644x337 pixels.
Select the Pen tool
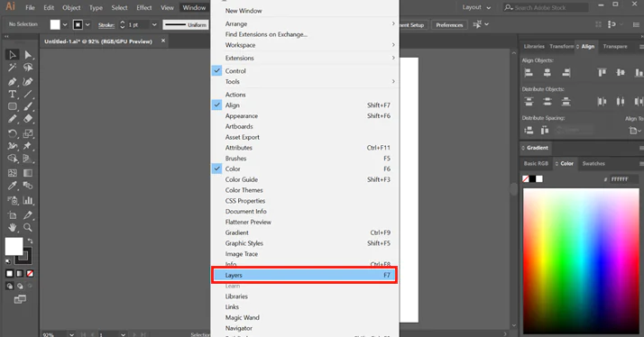click(13, 82)
